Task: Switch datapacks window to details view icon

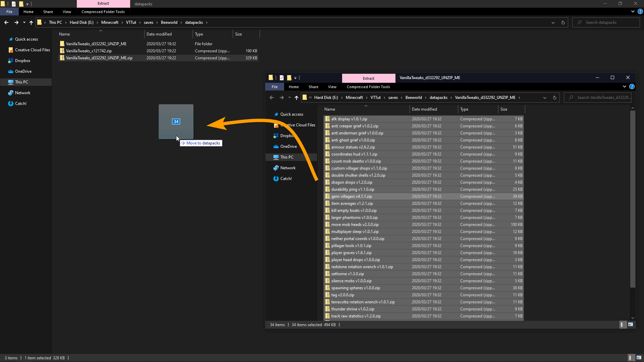Action: tap(631, 358)
